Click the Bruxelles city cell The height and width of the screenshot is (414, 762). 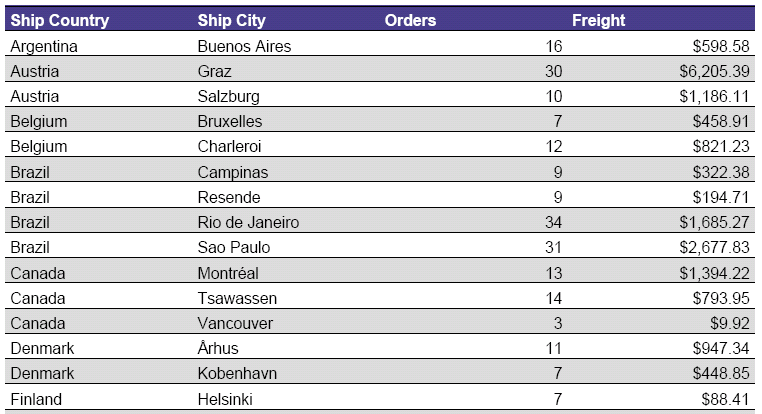229,121
